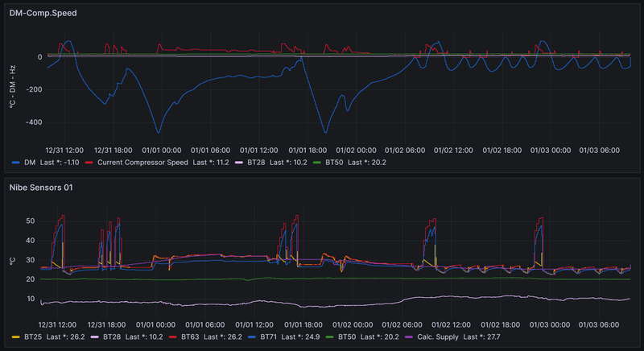Click '50' y-axis label on bottom chart
Image resolution: width=644 pixels, height=351 pixels.
pyautogui.click(x=31, y=221)
